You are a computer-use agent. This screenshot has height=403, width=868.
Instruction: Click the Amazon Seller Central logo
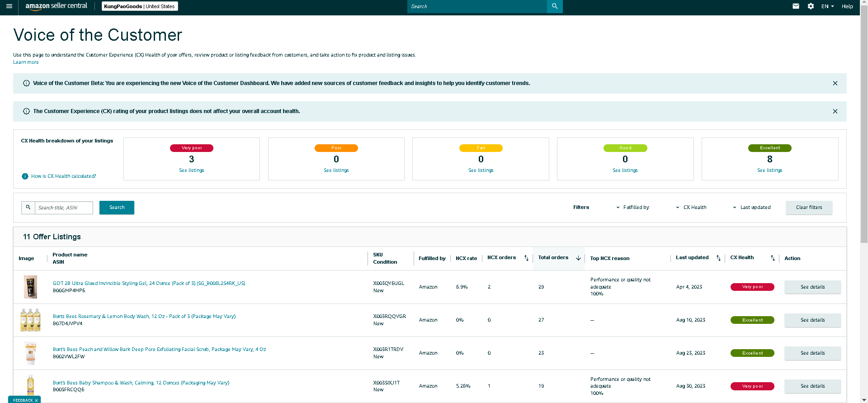coord(56,6)
